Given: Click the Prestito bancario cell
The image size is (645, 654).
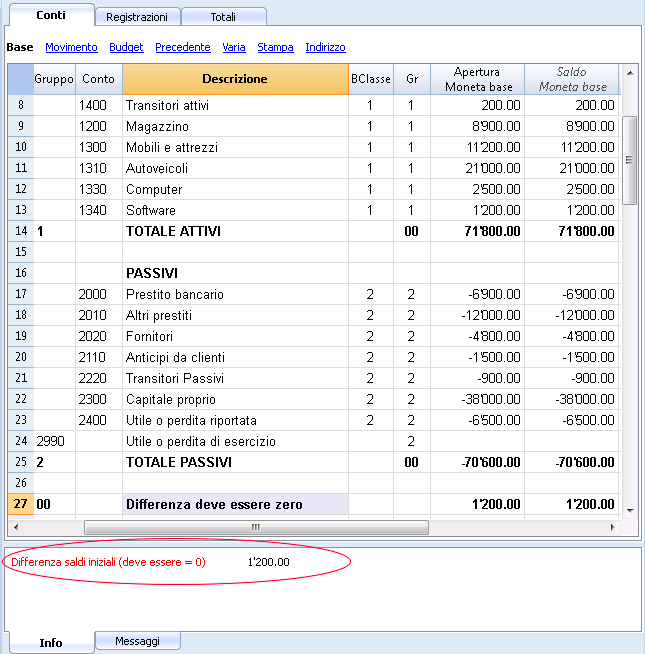Looking at the screenshot, I should (x=235, y=294).
